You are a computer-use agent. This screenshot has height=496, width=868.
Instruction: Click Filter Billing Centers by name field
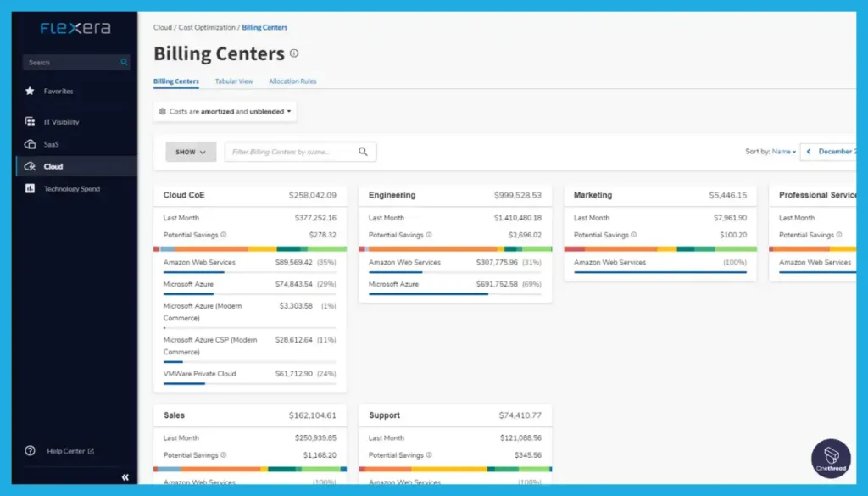pos(301,152)
